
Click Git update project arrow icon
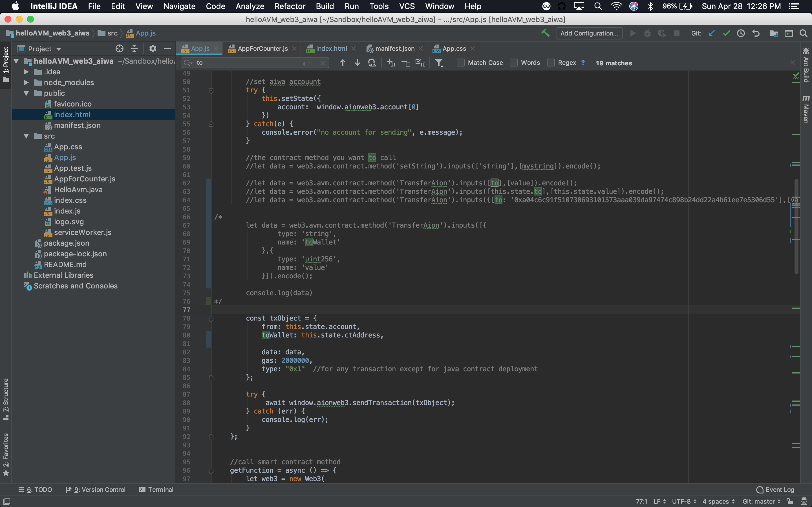pyautogui.click(x=711, y=33)
